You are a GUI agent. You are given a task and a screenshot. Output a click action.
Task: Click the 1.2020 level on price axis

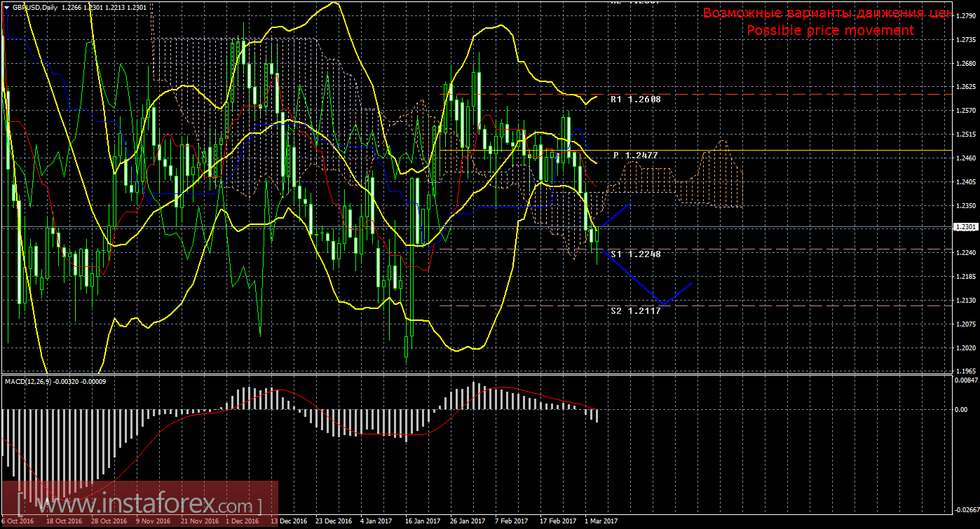pos(965,348)
